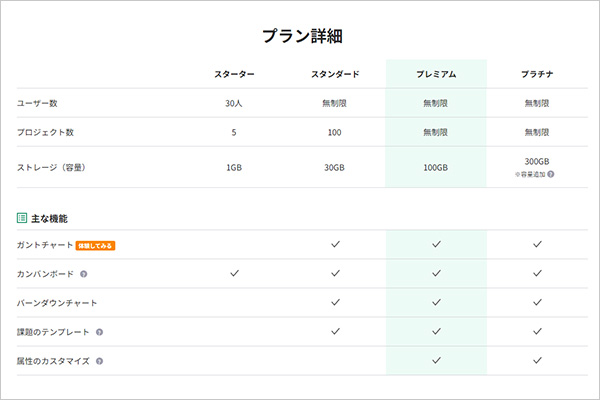Click 課題のテンプレート checkmark under プラチナ

[x=538, y=331]
